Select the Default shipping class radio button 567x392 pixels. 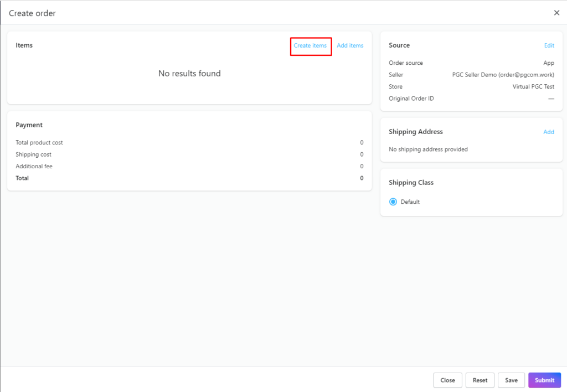pos(393,202)
